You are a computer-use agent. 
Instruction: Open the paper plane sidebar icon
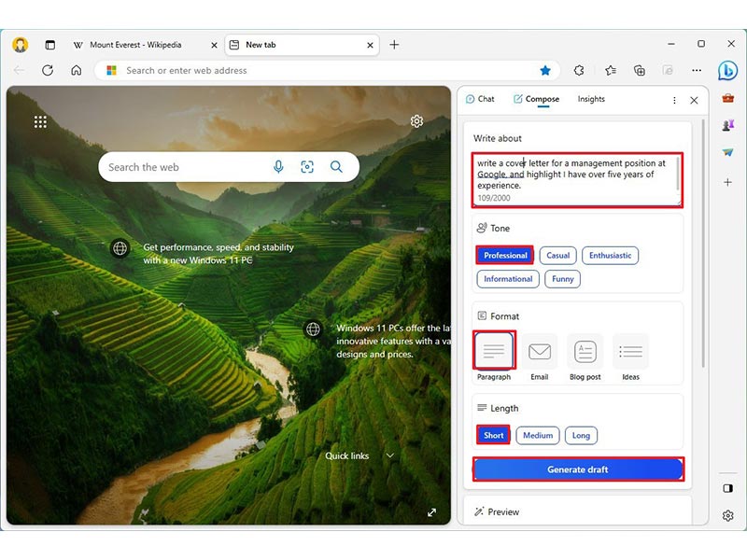[727, 152]
